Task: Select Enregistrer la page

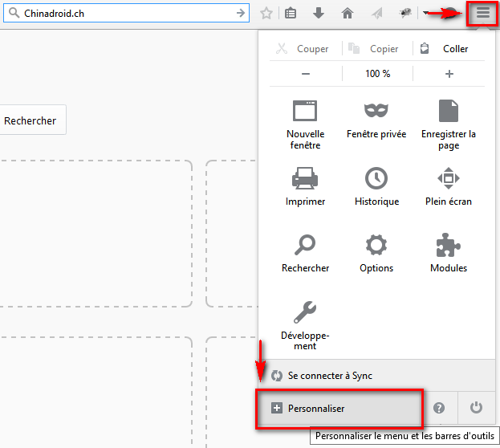Action: click(x=449, y=124)
